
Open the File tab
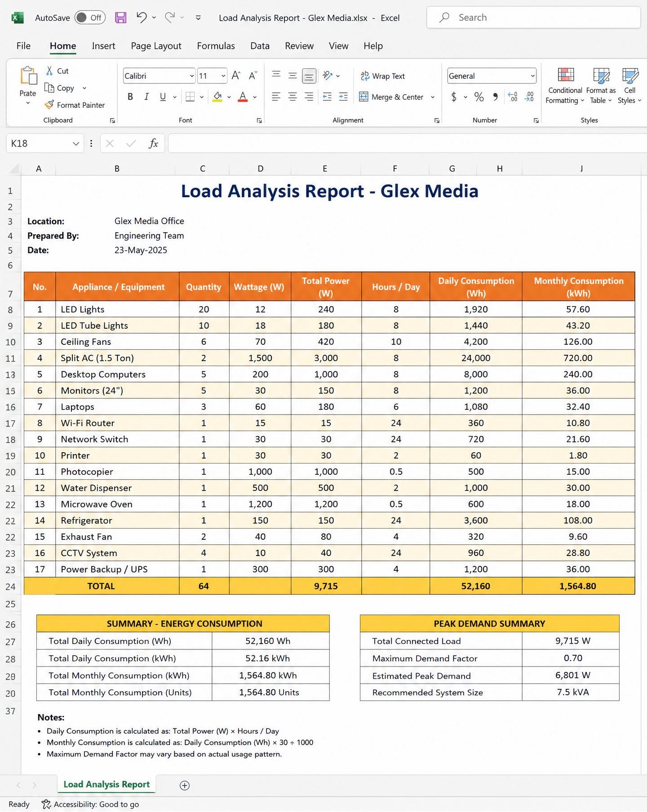pyautogui.click(x=23, y=46)
